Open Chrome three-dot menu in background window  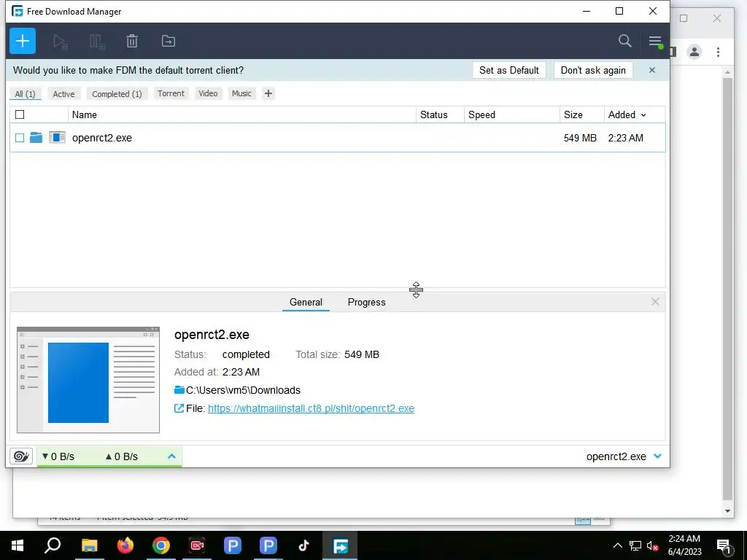(x=718, y=52)
